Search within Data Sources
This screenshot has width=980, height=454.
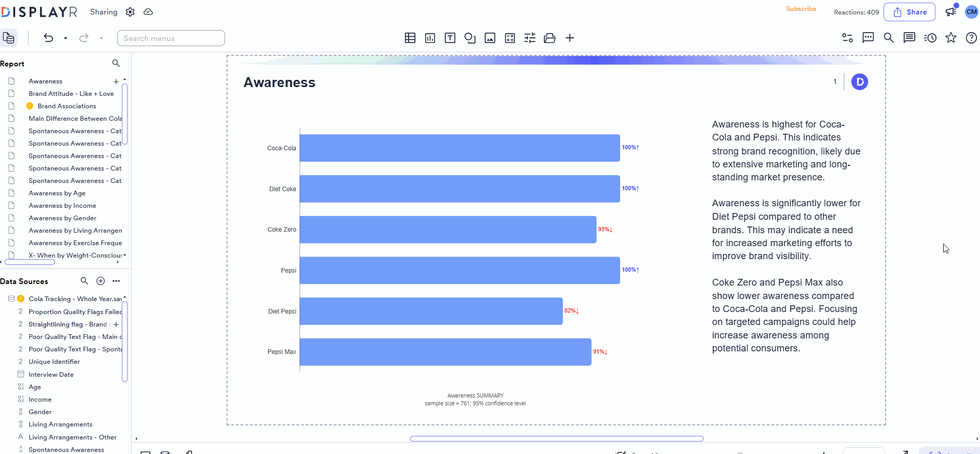tap(85, 281)
